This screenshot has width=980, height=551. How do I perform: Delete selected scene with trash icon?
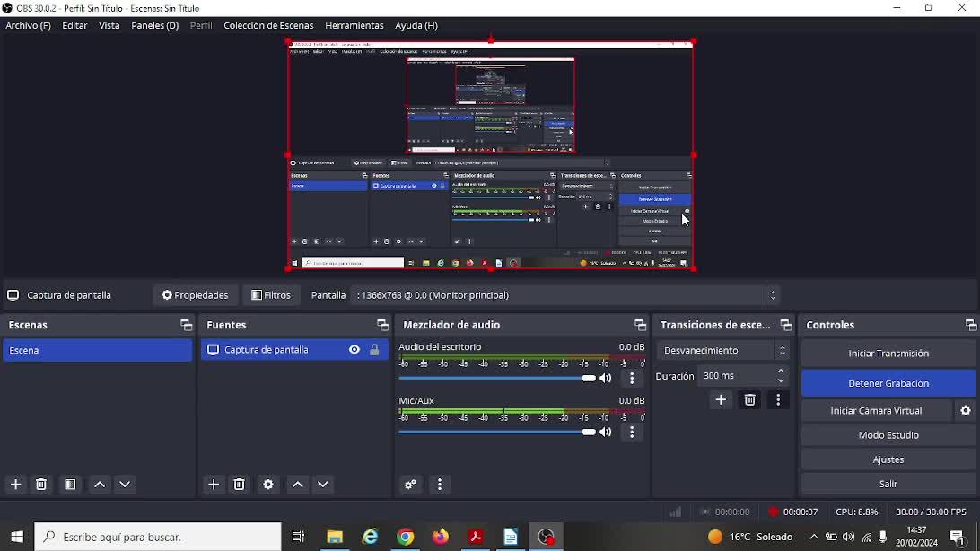pos(41,485)
